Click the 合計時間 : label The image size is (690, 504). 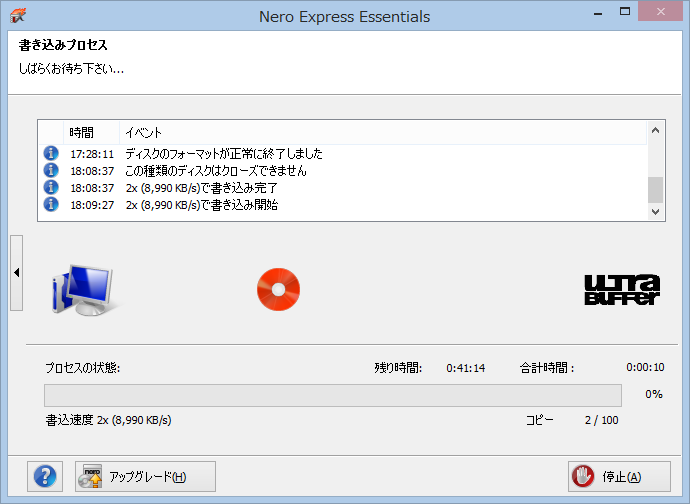click(547, 368)
